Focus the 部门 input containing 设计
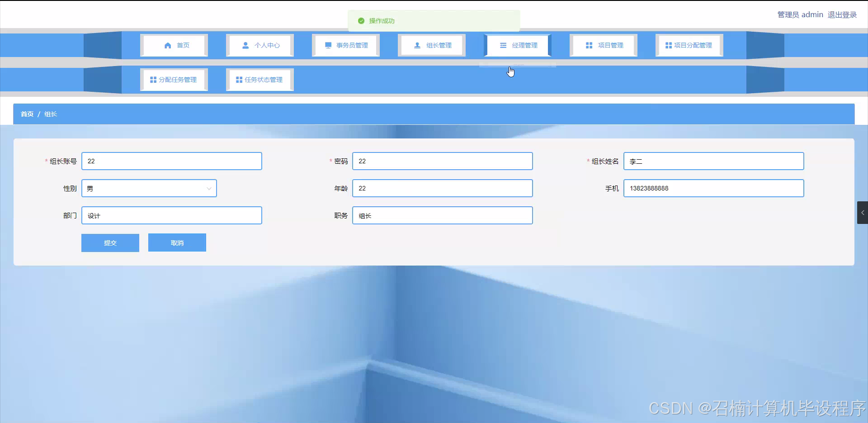This screenshot has height=423, width=868. [172, 215]
